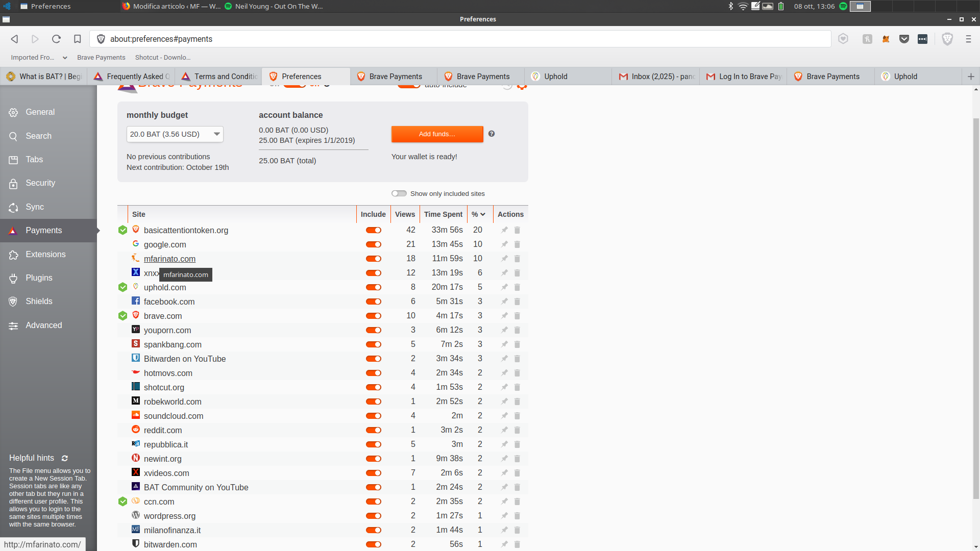Pin bitwarden.com in the site list

pos(504,544)
